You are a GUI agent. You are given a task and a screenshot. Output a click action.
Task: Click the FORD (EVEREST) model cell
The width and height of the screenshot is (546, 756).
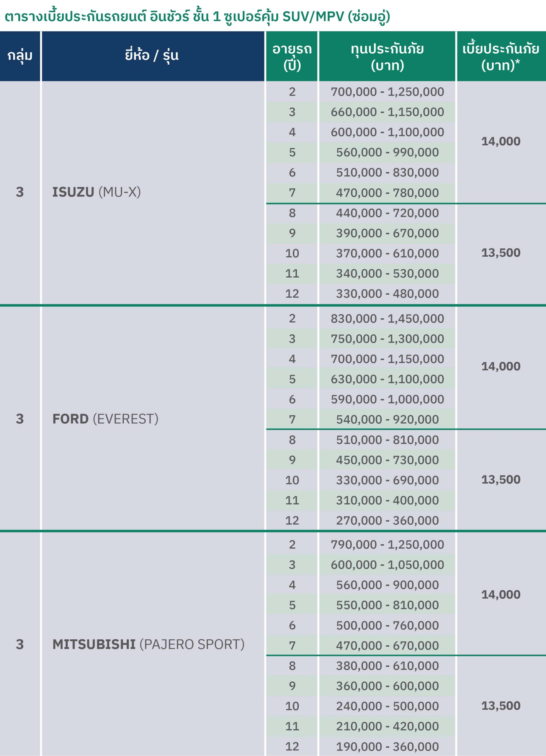click(153, 419)
